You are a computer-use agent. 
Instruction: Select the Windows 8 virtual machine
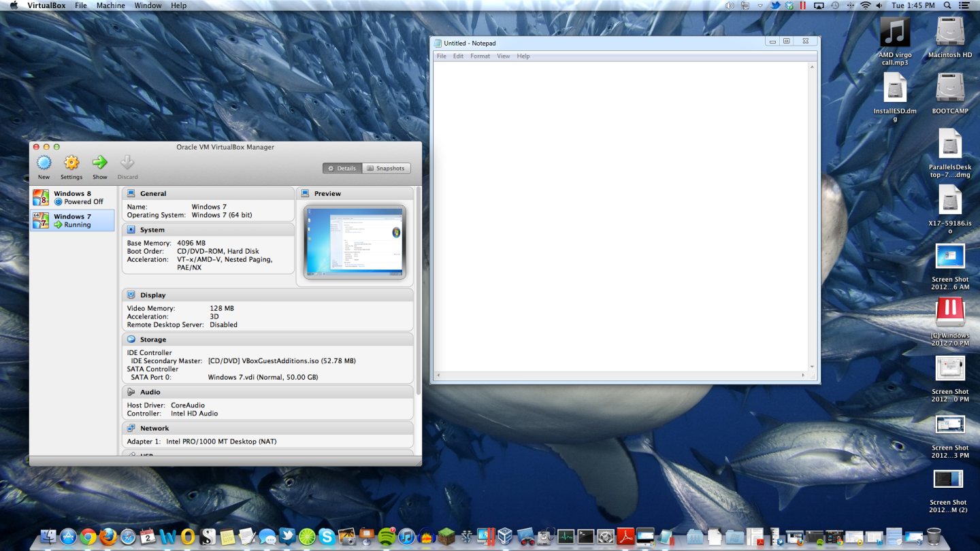[71, 197]
